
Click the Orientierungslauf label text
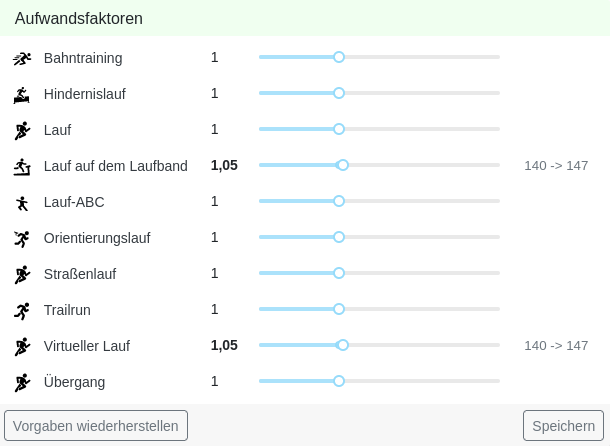pyautogui.click(x=97, y=238)
